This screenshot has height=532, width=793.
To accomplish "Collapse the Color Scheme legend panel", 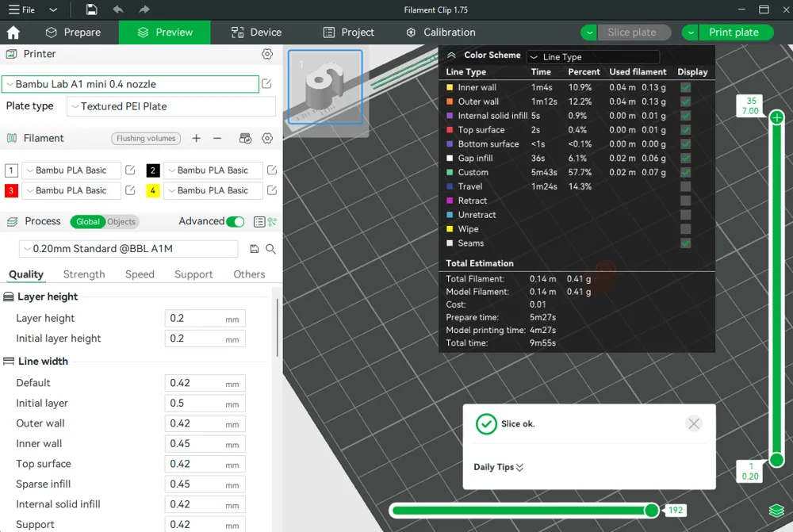I will point(451,55).
